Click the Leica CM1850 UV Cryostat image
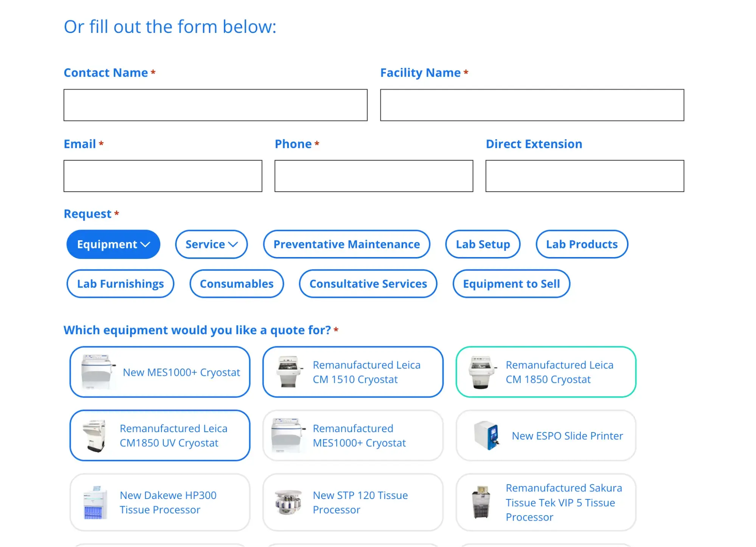This screenshot has height=547, width=756. [x=95, y=435]
